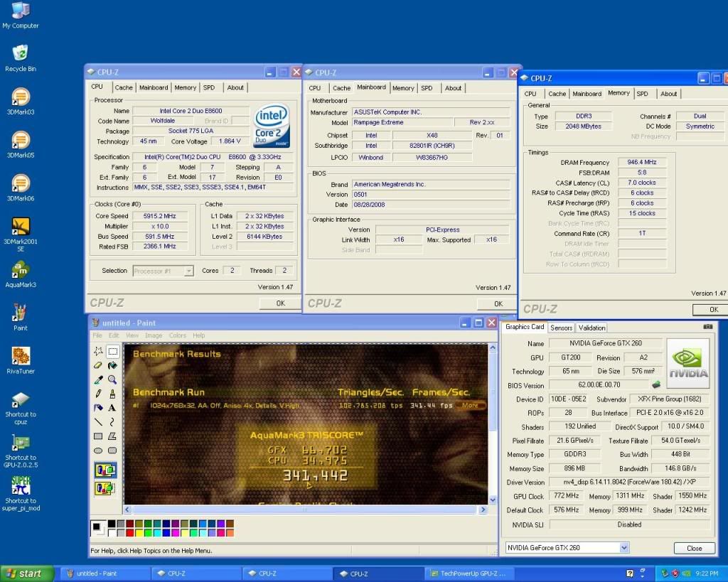
Task: Open the 3DMark2001 SE desktop icon
Action: [21, 235]
